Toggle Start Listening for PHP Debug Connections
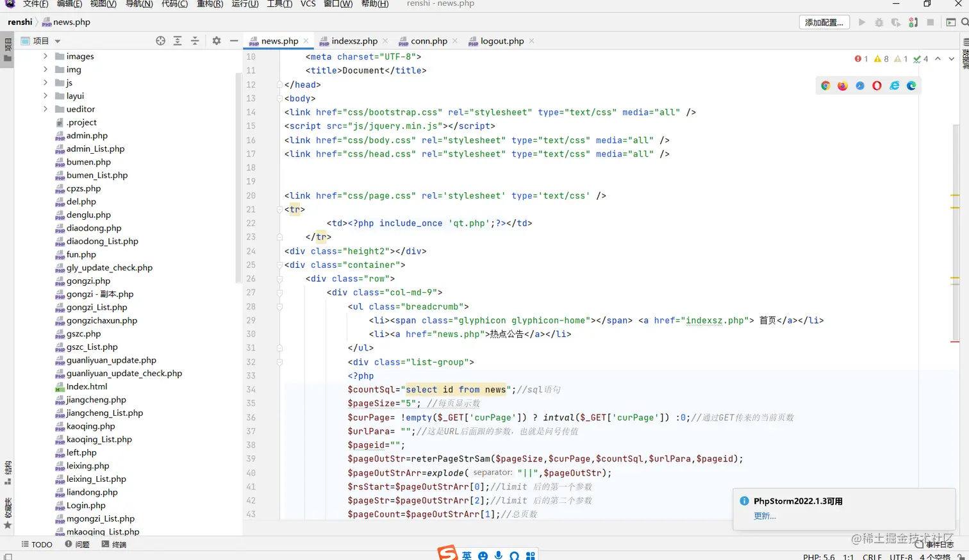The width and height of the screenshot is (969, 560). click(x=913, y=22)
